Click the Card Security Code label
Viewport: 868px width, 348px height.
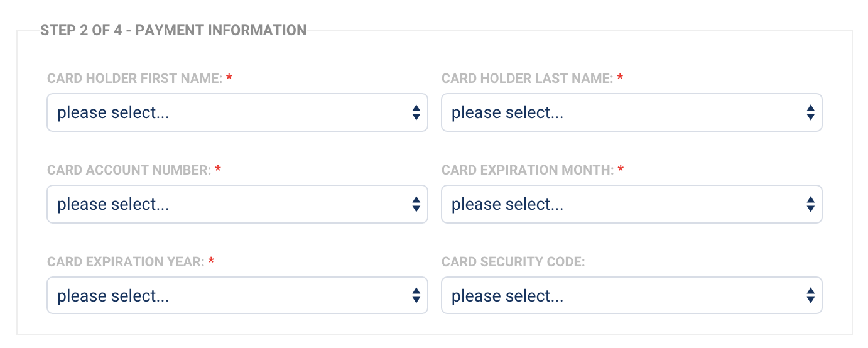pyautogui.click(x=513, y=262)
